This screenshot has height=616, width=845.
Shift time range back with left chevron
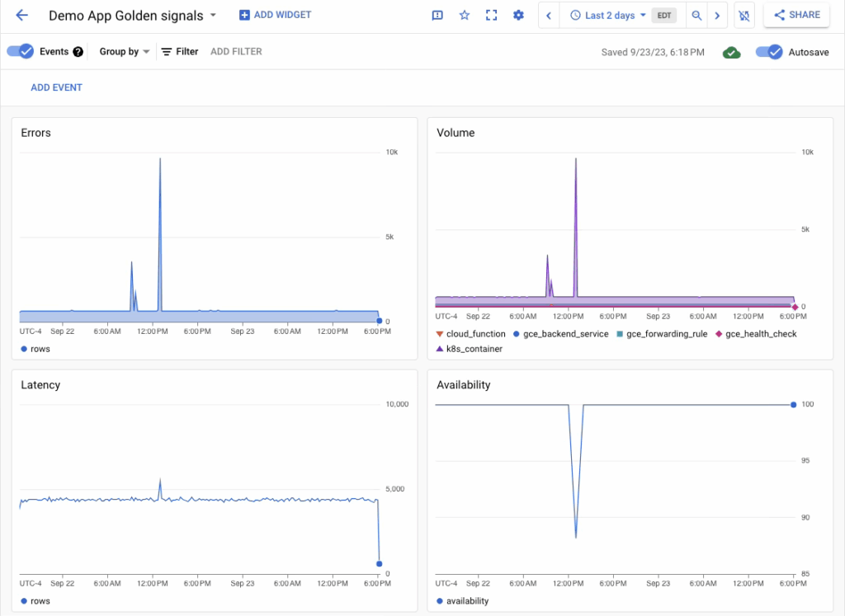pyautogui.click(x=550, y=16)
